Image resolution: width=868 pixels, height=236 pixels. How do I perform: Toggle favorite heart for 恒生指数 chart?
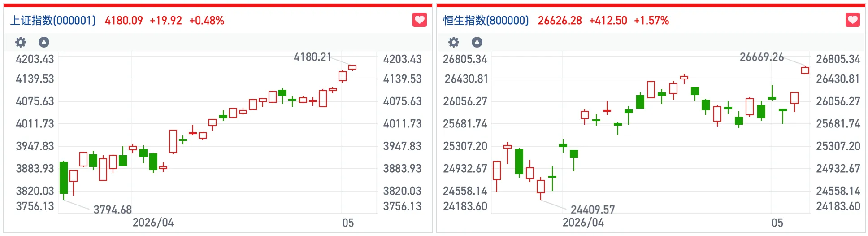[x=852, y=20]
